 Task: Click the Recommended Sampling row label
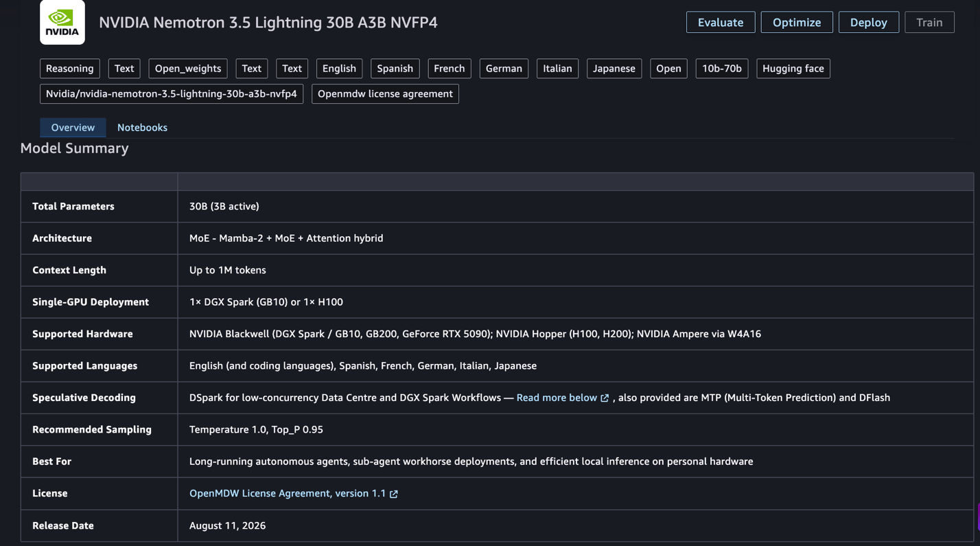[92, 429]
